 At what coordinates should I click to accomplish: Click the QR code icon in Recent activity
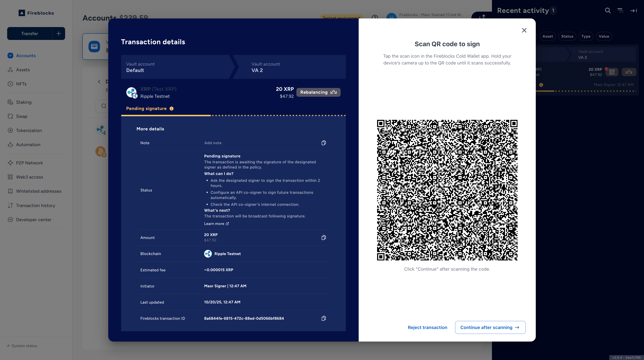[x=612, y=72]
